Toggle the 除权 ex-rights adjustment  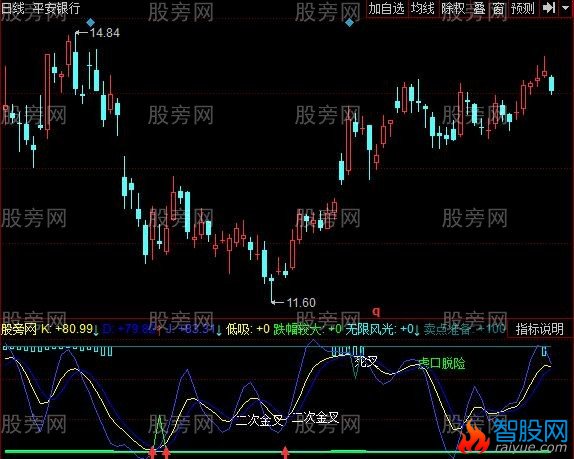pyautogui.click(x=453, y=8)
